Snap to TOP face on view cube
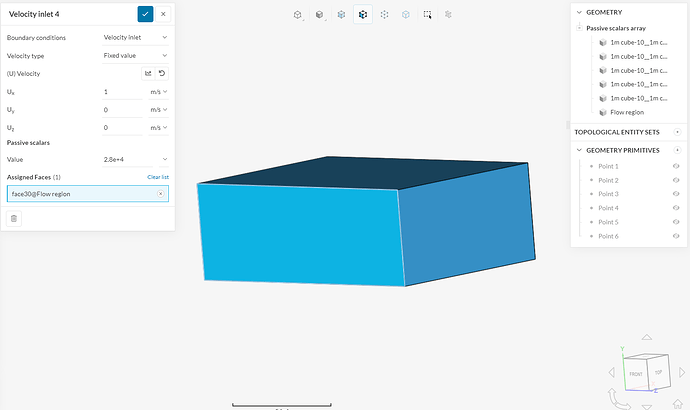The height and width of the screenshot is (410, 690). point(658,372)
